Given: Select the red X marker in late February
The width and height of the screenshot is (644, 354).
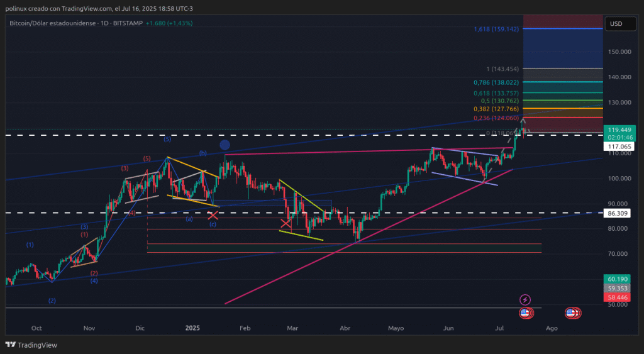Looking at the screenshot, I should [x=286, y=222].
